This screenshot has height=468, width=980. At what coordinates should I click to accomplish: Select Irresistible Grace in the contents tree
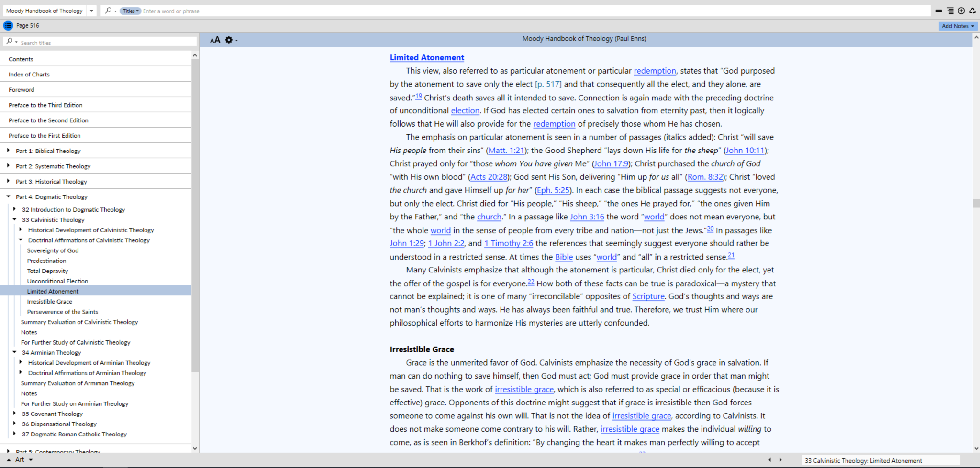[50, 302]
